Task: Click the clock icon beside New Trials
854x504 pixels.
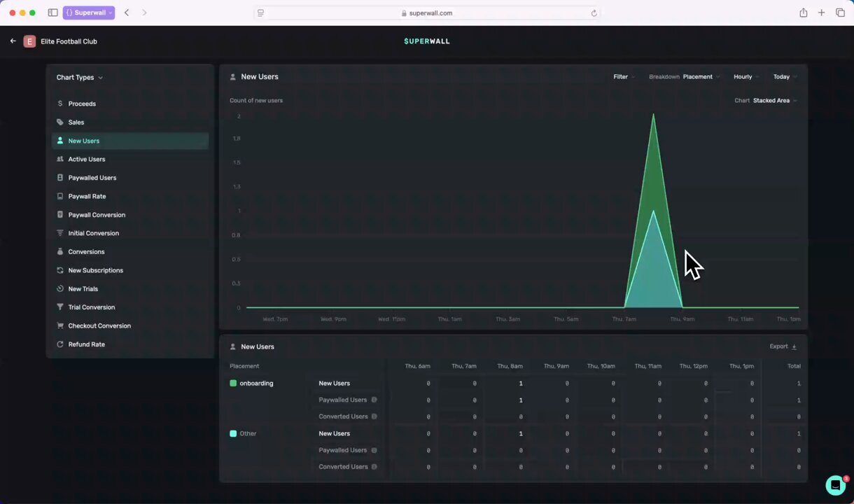Action: (x=60, y=289)
